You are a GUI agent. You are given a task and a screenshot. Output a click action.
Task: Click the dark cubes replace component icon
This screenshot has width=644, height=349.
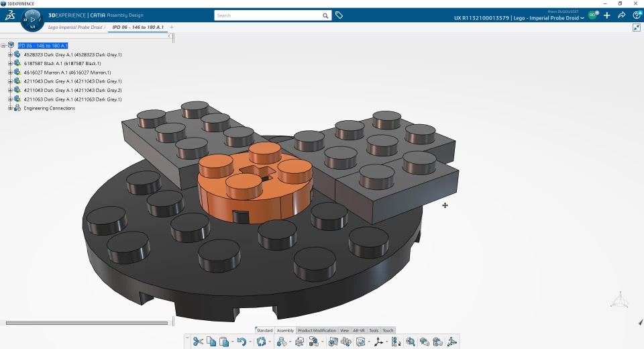tap(313, 342)
